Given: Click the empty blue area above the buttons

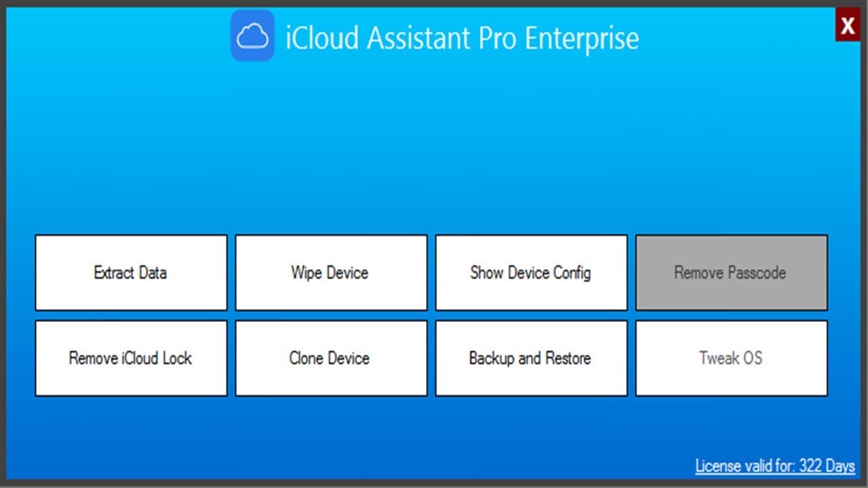Looking at the screenshot, I should pos(434,149).
